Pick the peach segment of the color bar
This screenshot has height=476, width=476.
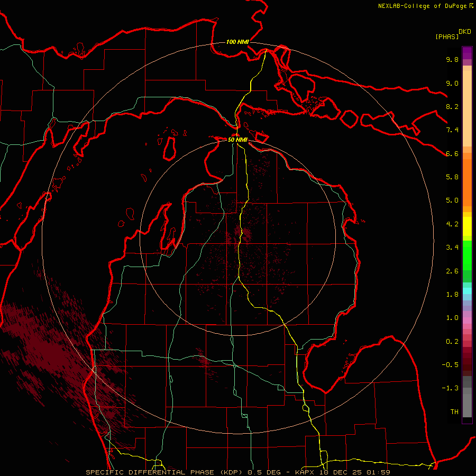point(467,108)
